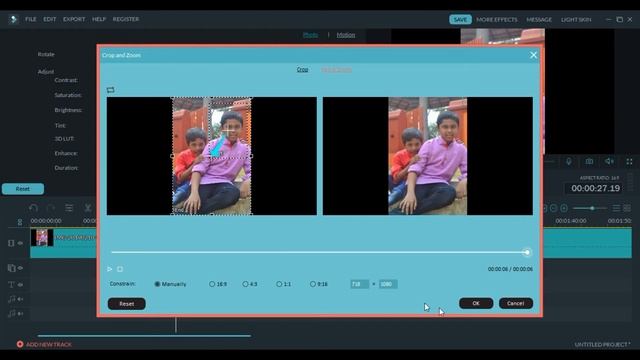Viewport: 640px width, 360px height.
Task: Click the crop height input field
Action: pyautogui.click(x=388, y=284)
